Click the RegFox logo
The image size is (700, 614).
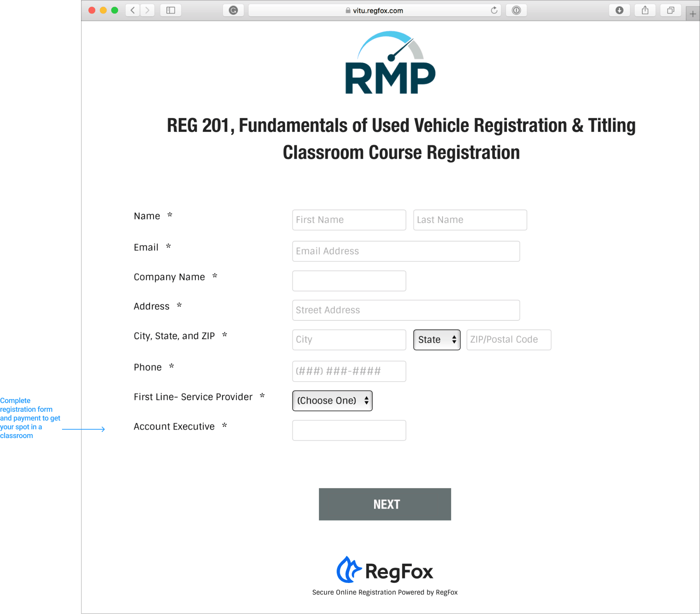click(x=385, y=570)
